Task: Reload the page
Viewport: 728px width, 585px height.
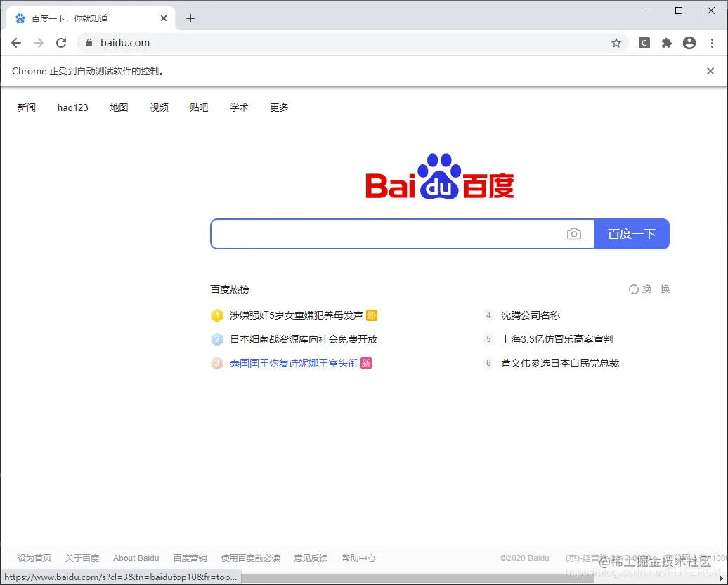Action: tap(61, 43)
